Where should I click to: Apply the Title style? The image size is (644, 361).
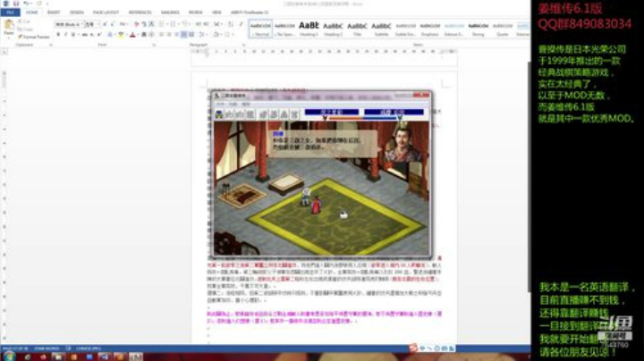pos(357,29)
